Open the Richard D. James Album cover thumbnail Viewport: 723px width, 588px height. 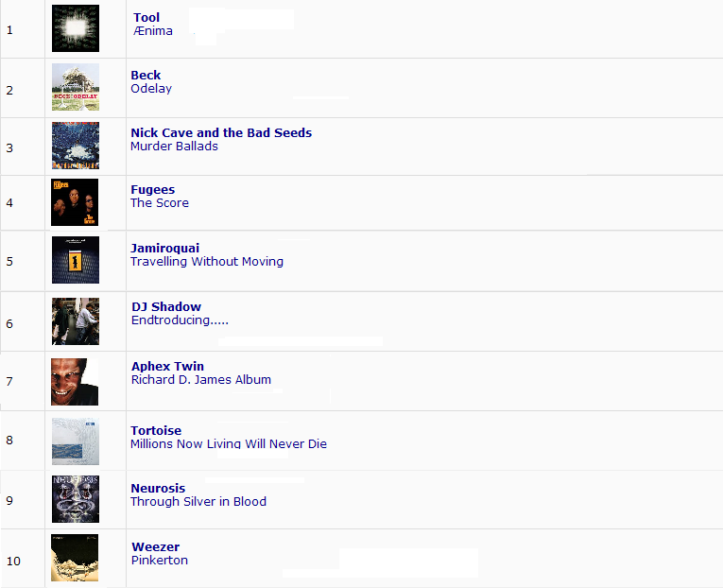75,382
